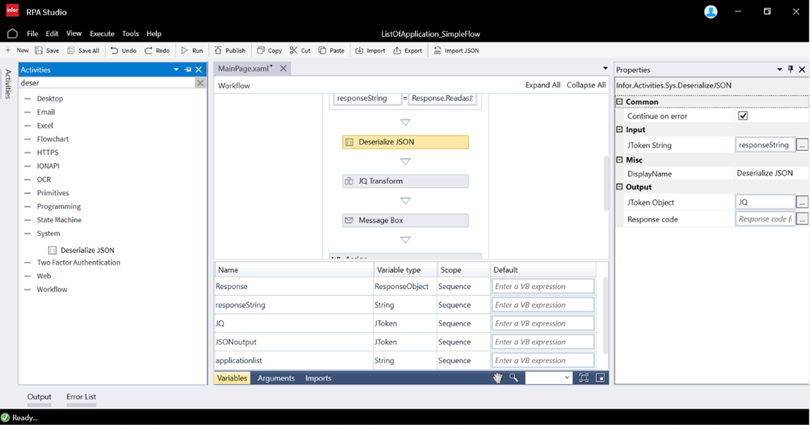Click the Expand All link

tap(542, 85)
